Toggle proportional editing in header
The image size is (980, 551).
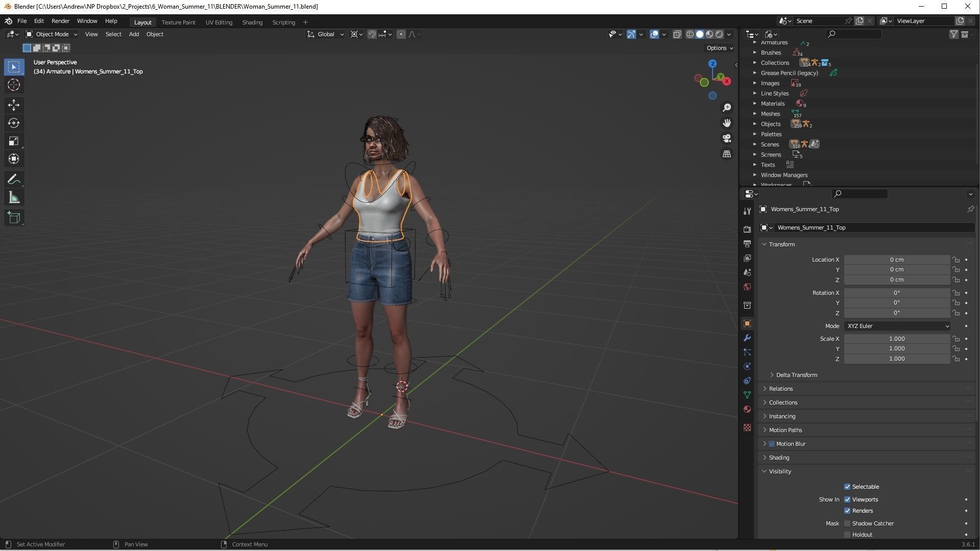pyautogui.click(x=401, y=34)
